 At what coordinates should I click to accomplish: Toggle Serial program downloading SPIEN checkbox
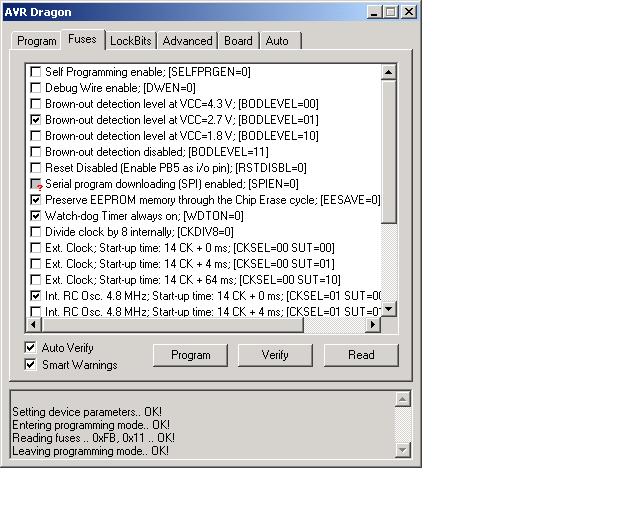(36, 184)
